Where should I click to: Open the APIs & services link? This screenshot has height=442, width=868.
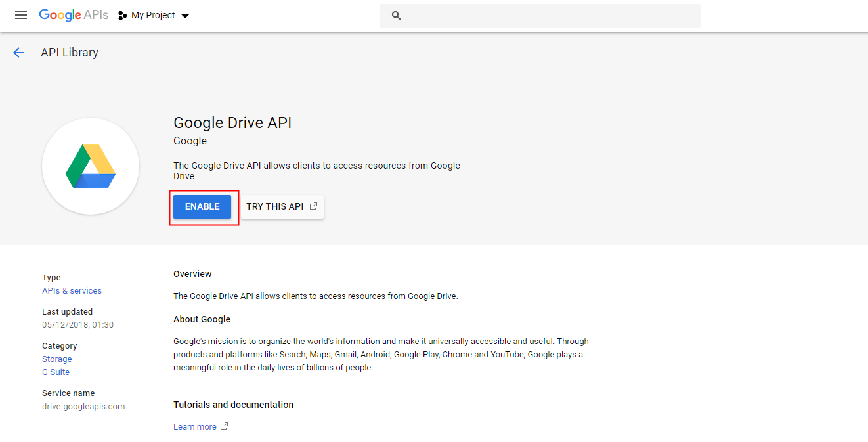click(x=72, y=291)
